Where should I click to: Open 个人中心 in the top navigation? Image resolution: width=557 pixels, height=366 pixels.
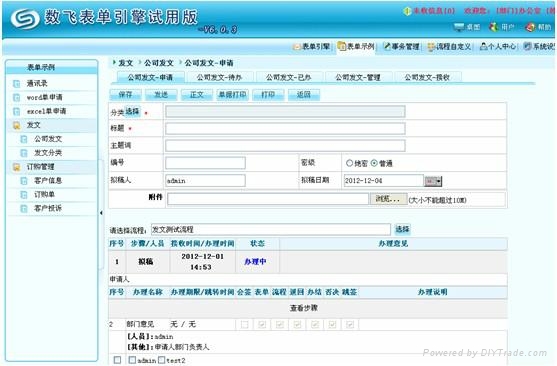(x=498, y=46)
